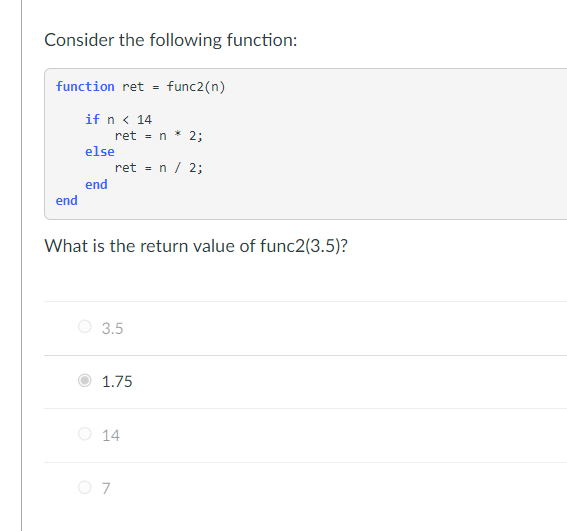
Task: Click the question text about func2(3.5)
Action: coord(196,246)
